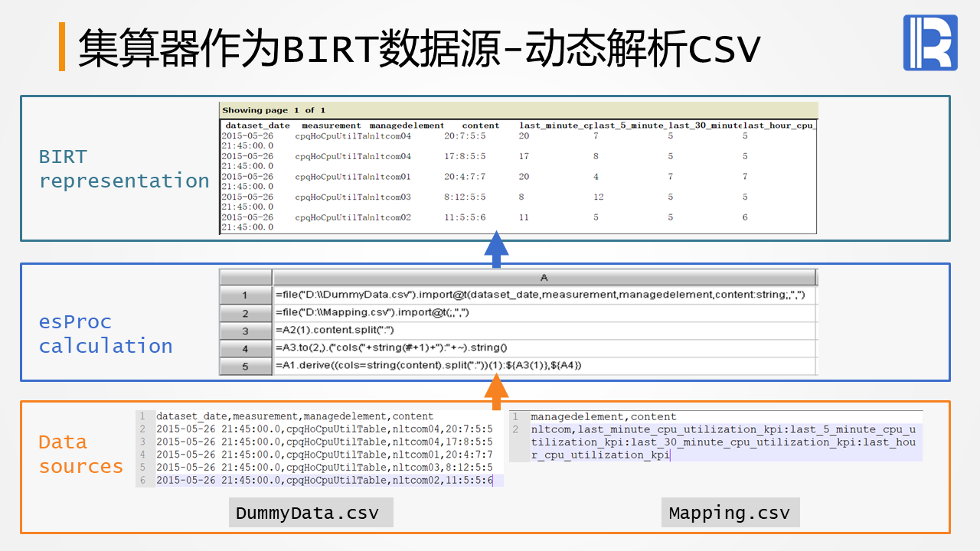Click the "Showing page 1 of 1" text

click(274, 110)
